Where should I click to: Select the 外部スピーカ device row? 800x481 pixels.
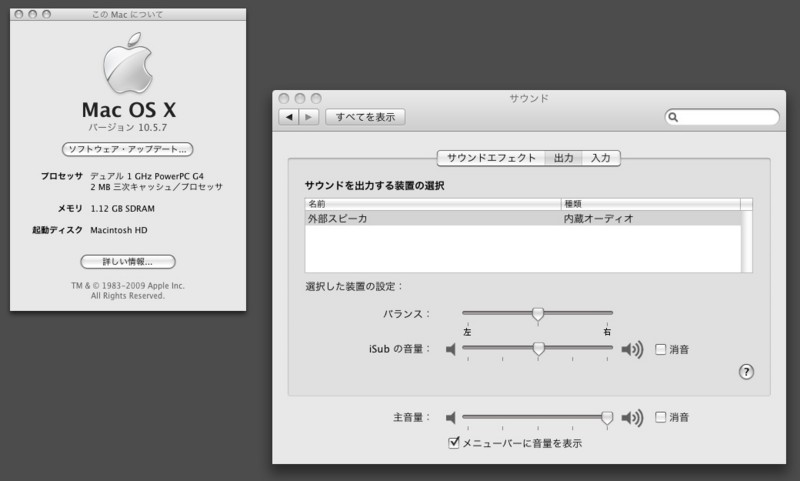523,218
